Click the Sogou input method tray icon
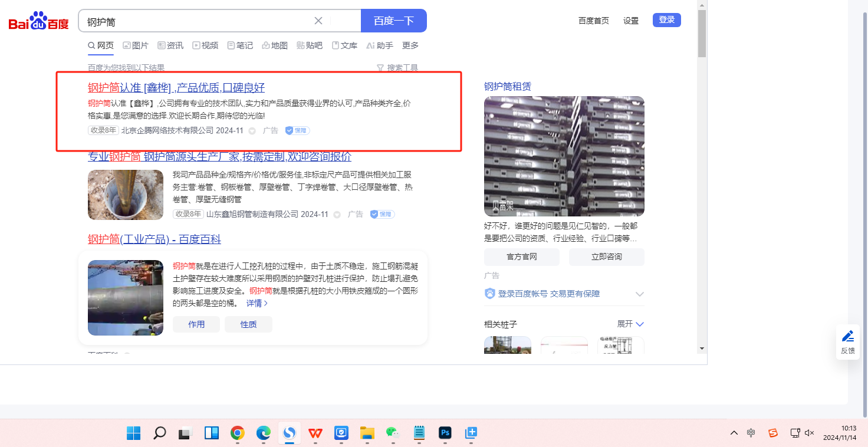This screenshot has width=868, height=447. coord(772,433)
